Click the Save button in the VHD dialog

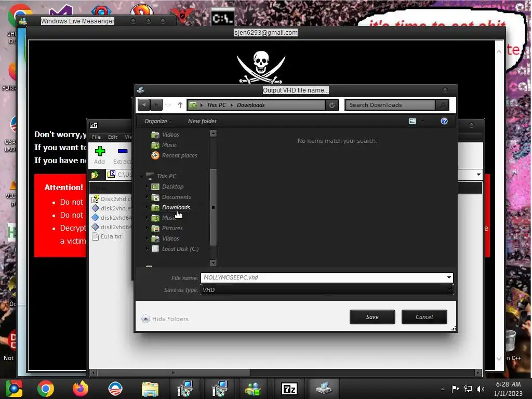coord(372,317)
